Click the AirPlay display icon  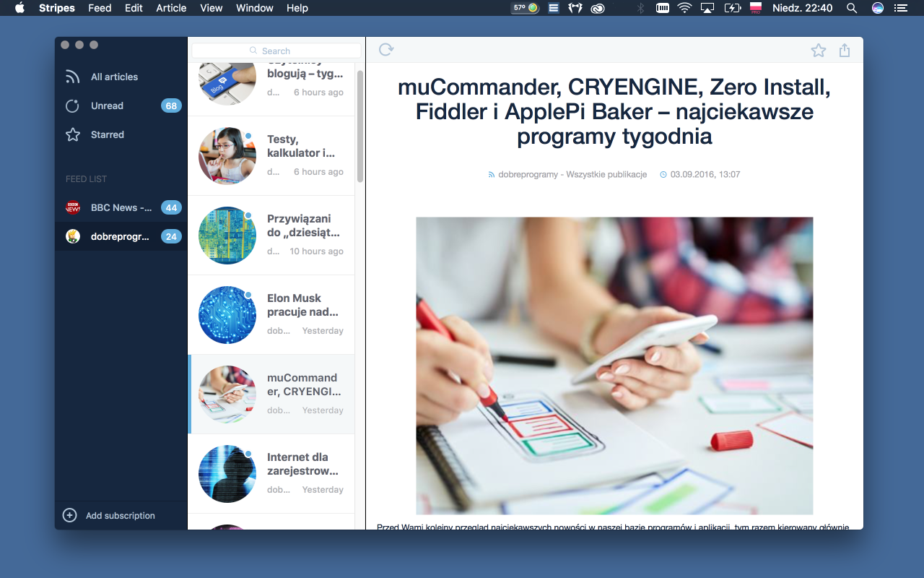(x=707, y=8)
